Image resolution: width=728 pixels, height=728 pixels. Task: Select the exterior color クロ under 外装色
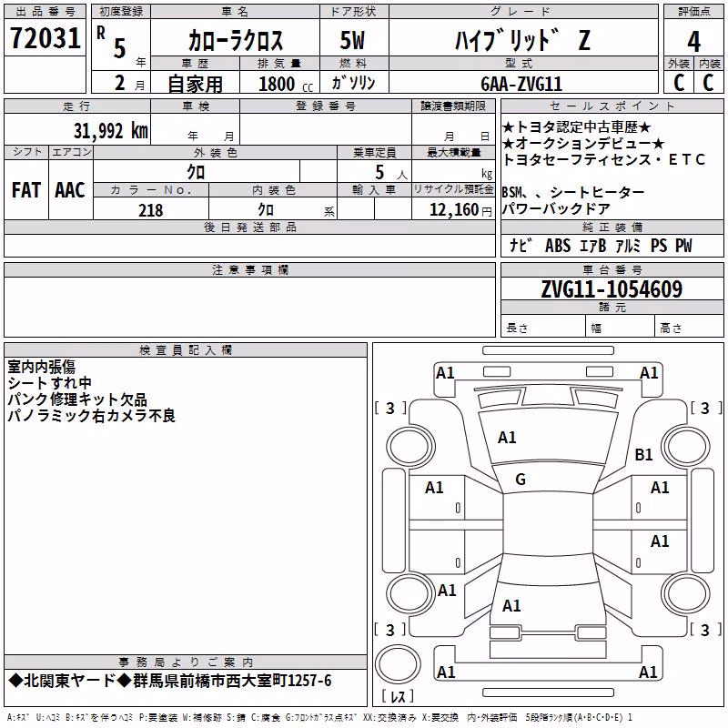[x=196, y=172]
